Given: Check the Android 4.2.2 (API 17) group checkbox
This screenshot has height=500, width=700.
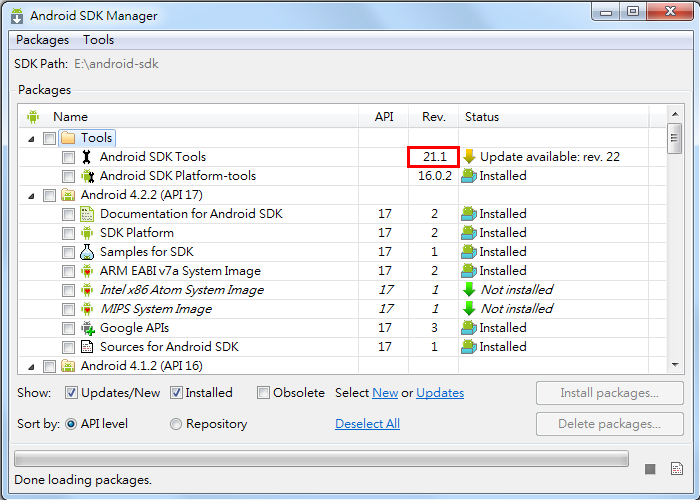Looking at the screenshot, I should tap(49, 195).
